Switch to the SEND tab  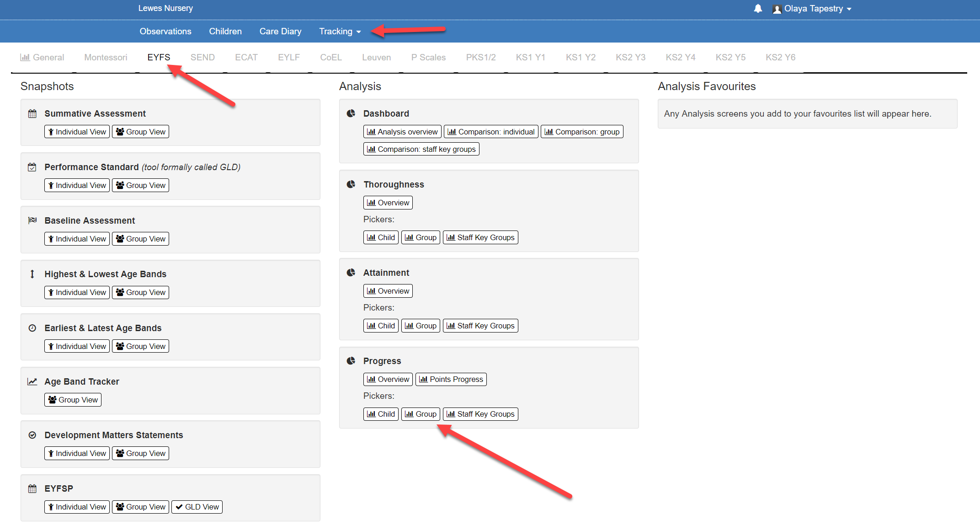202,57
